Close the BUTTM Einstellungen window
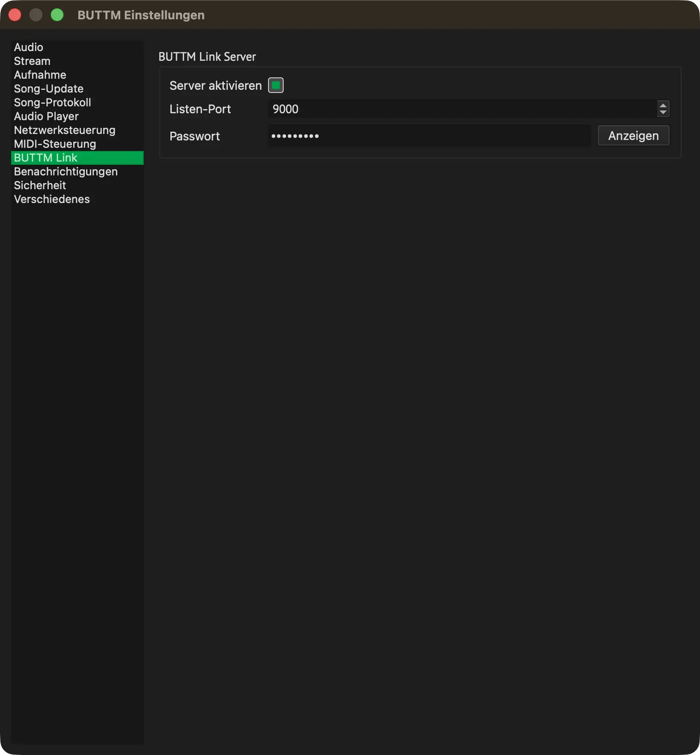700x755 pixels. tap(15, 15)
